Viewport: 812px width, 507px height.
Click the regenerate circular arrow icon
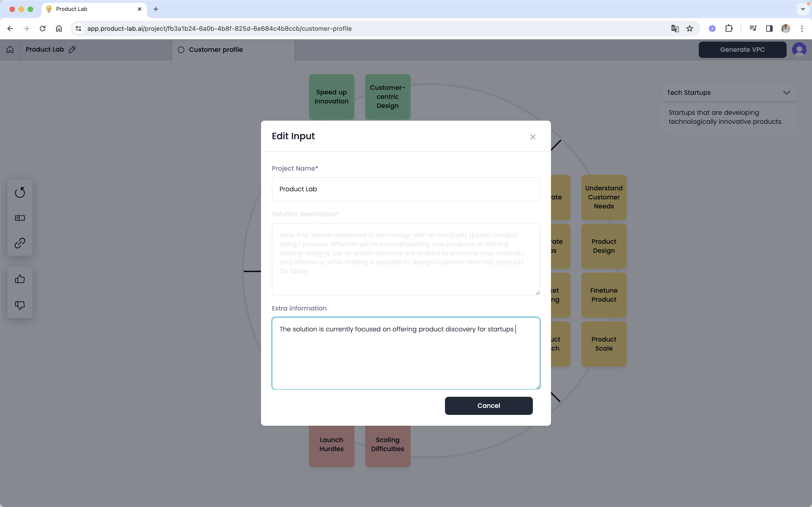coord(20,192)
